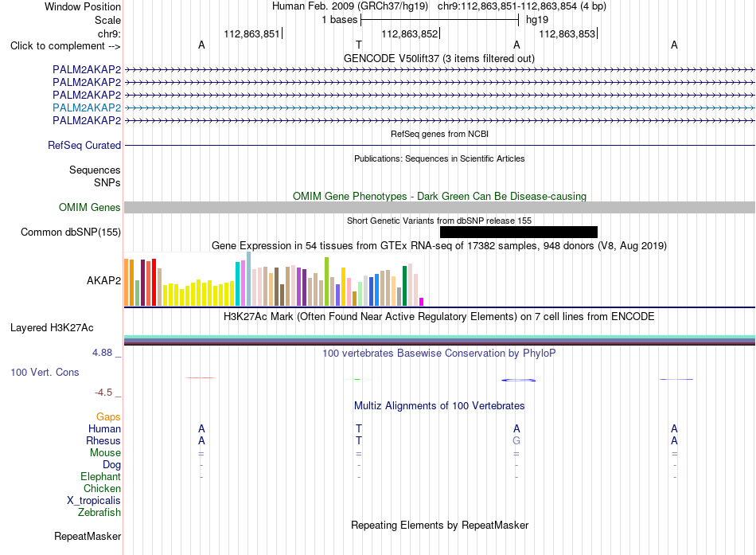Viewport: 756px width, 555px height.
Task: Click the Sequences track label
Action: pyautogui.click(x=95, y=170)
